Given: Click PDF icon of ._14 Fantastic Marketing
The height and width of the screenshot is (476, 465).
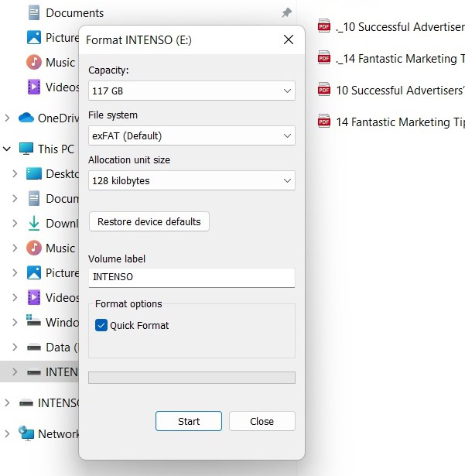Looking at the screenshot, I should (324, 58).
